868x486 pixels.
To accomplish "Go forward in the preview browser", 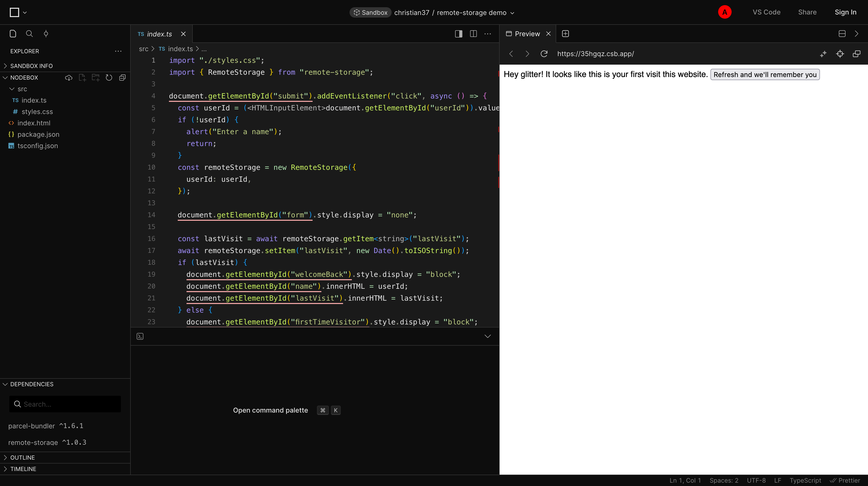I will 527,54.
